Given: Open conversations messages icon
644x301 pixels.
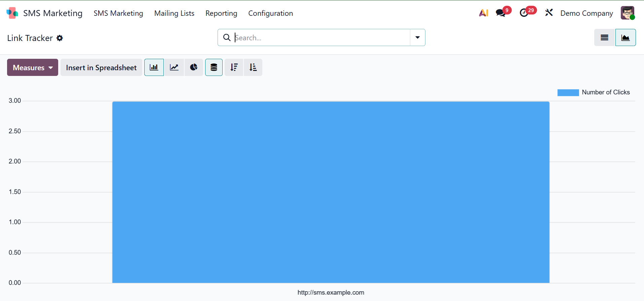Looking at the screenshot, I should tap(501, 13).
